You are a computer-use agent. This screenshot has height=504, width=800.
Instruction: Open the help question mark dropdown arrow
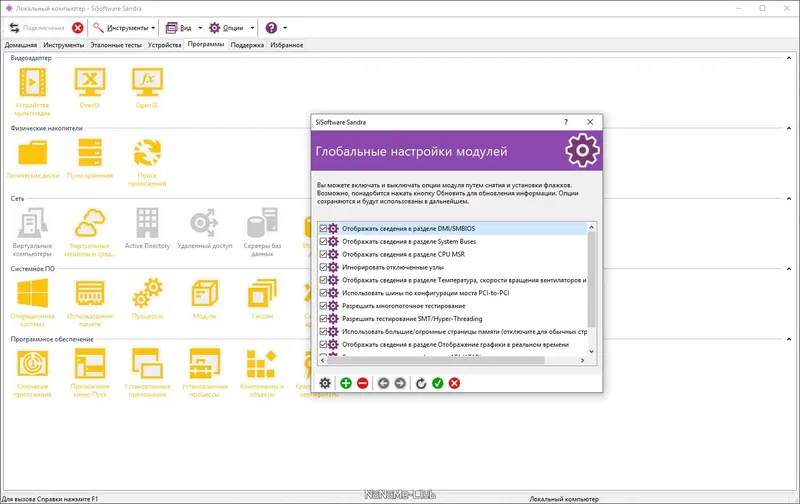(285, 28)
